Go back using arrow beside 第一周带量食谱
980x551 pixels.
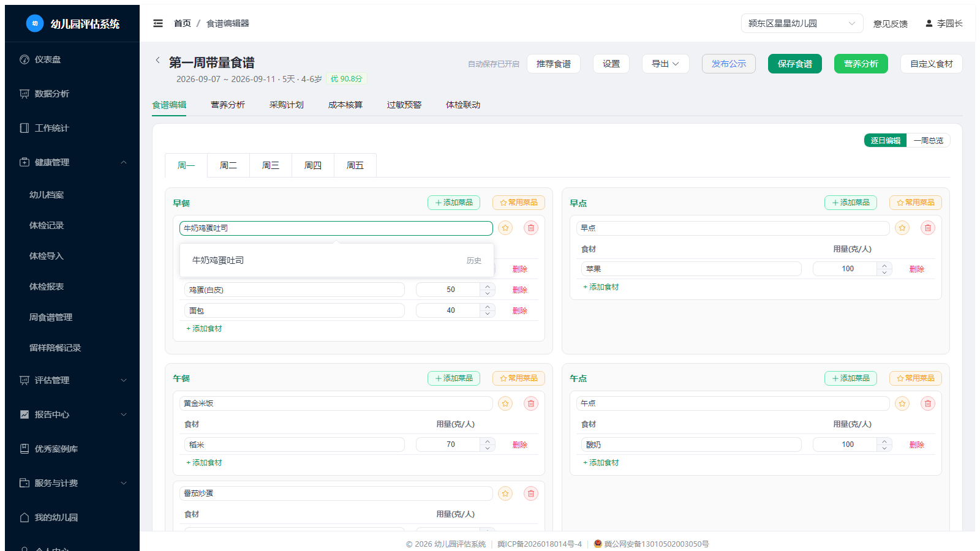point(157,60)
